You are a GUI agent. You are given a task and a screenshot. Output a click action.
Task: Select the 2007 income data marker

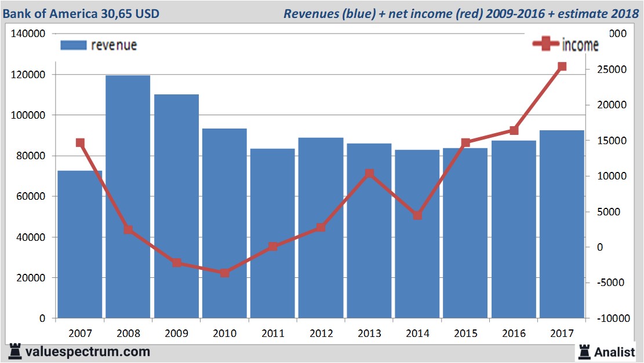80,143
